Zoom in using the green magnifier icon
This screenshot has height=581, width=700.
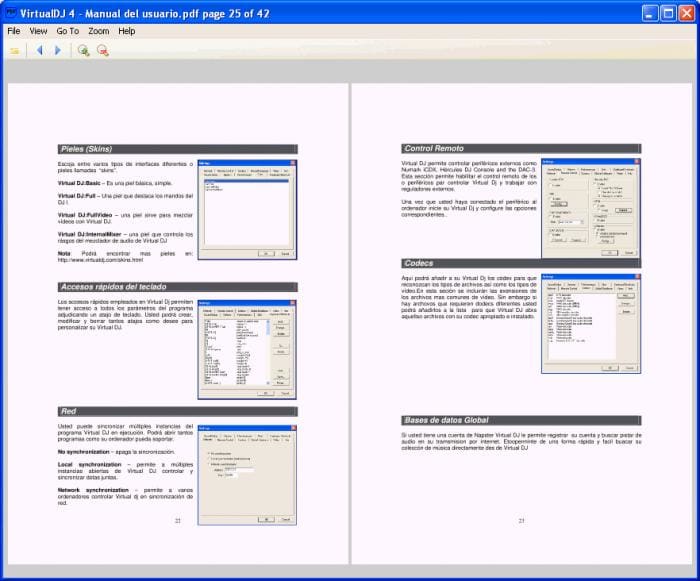[x=83, y=50]
